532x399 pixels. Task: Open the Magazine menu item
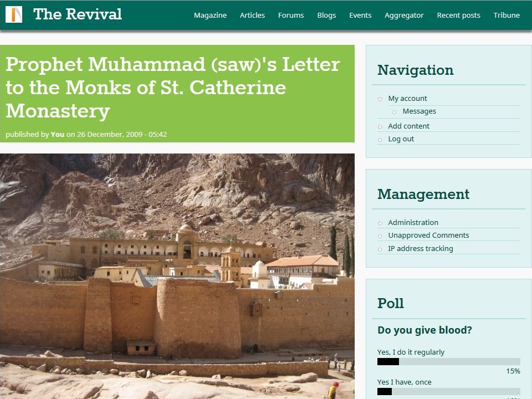pos(210,16)
